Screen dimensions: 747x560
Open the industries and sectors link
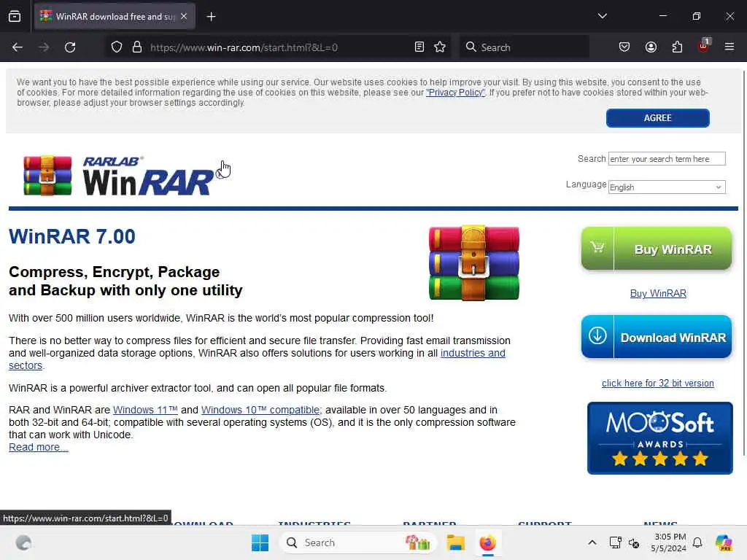click(x=473, y=354)
